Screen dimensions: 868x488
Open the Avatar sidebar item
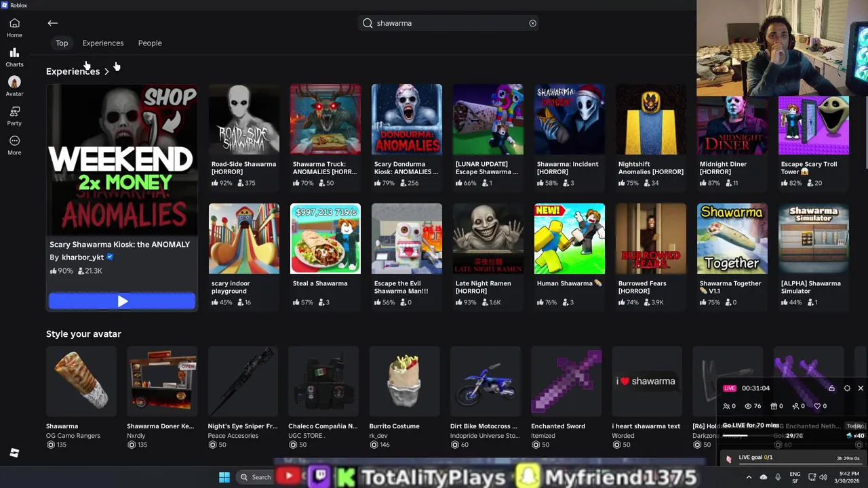tap(14, 87)
